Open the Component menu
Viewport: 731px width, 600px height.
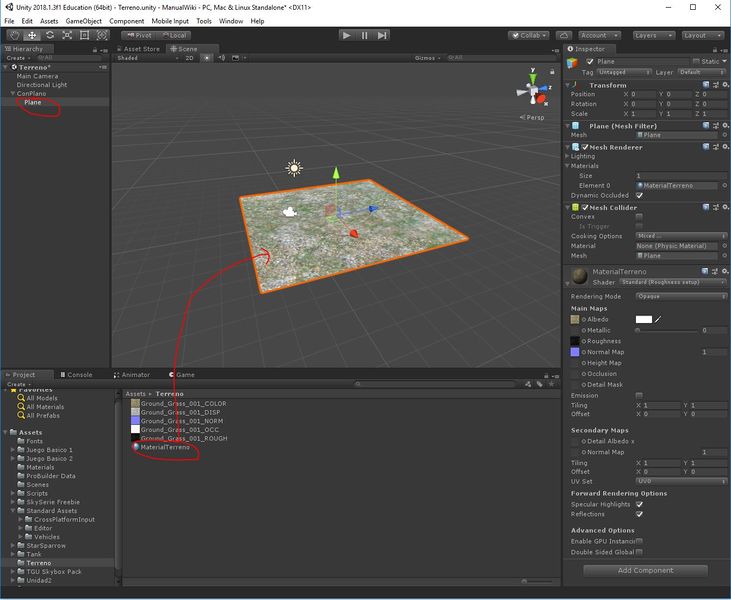[x=126, y=21]
